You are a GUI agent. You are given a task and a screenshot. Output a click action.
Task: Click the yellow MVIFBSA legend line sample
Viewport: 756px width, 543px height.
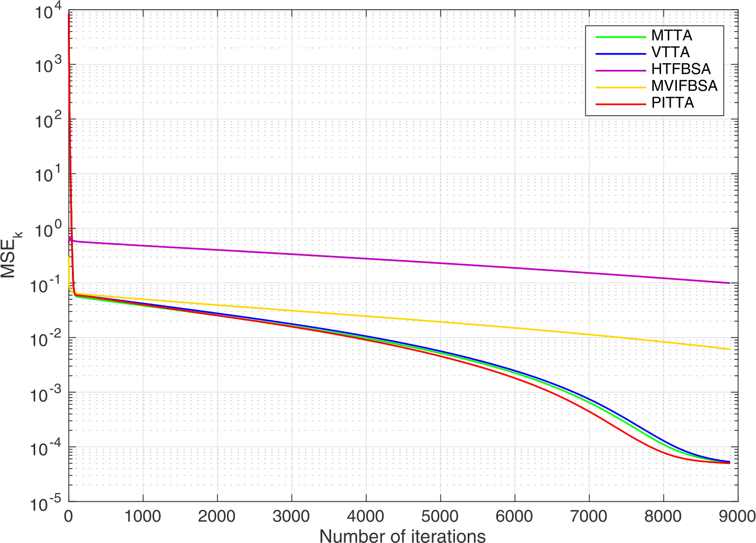click(621, 87)
